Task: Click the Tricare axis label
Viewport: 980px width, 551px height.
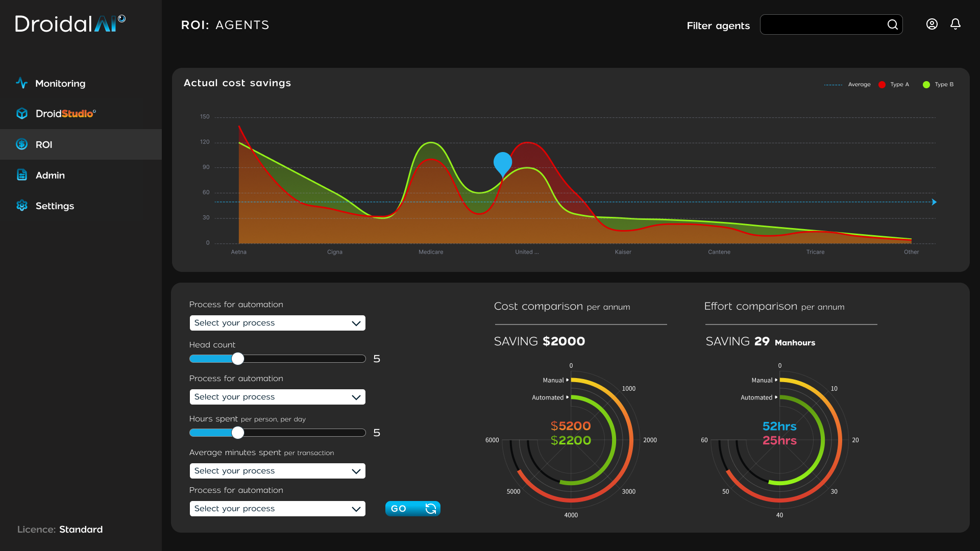Action: [x=815, y=252]
